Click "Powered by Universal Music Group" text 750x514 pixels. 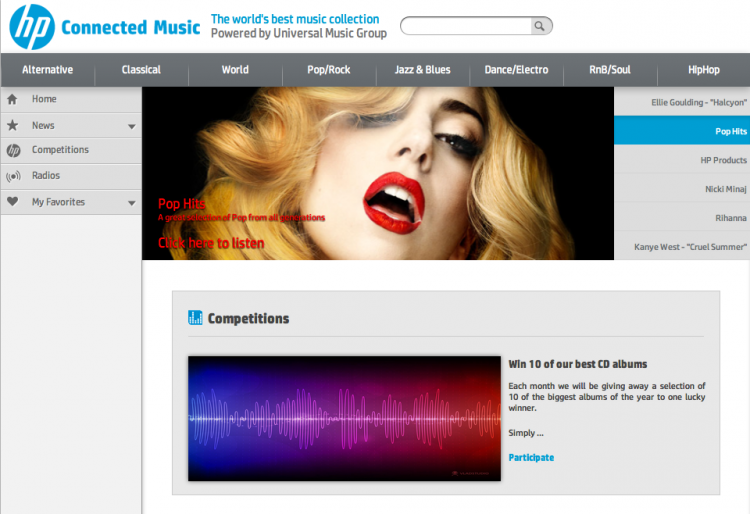[x=299, y=33]
